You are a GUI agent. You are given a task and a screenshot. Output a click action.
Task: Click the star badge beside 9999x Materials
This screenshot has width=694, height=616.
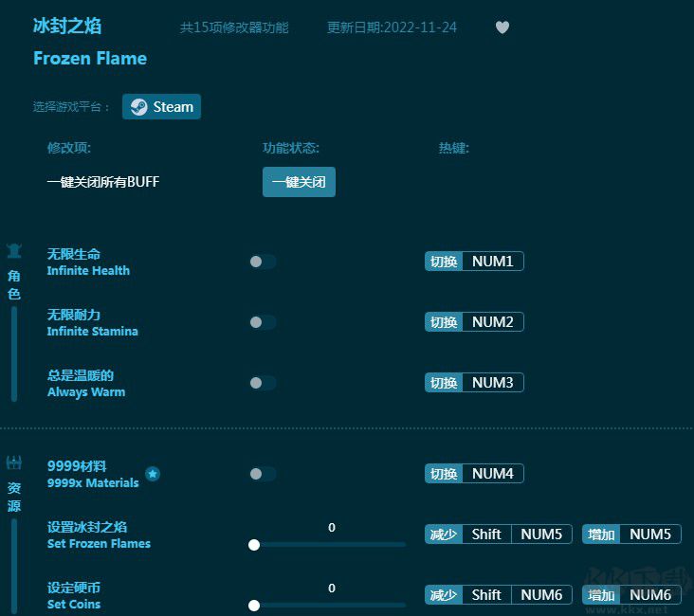153,474
